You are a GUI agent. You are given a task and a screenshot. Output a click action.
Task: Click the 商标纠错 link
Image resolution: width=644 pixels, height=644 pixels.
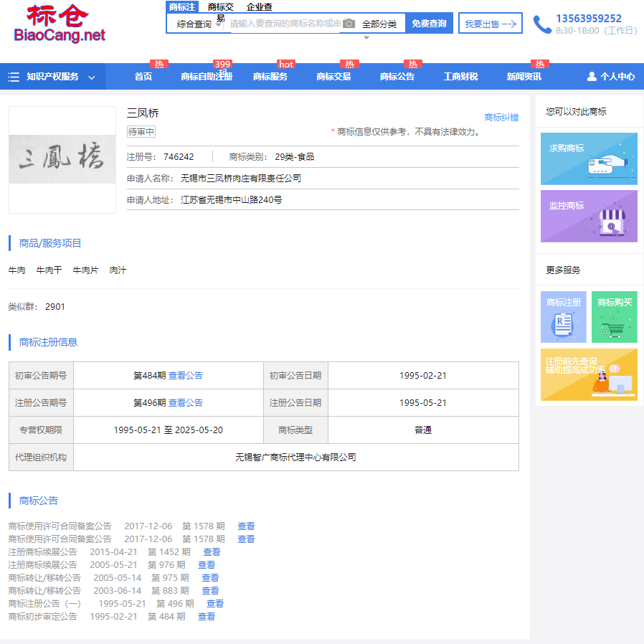[501, 118]
